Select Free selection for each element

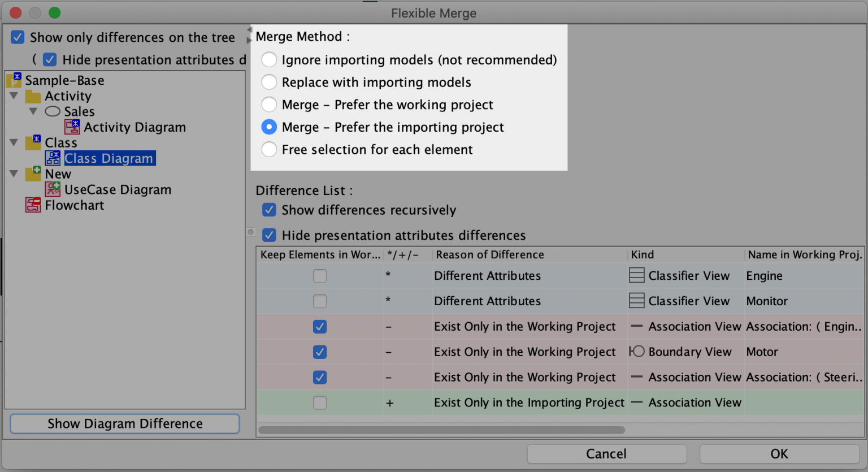tap(269, 149)
